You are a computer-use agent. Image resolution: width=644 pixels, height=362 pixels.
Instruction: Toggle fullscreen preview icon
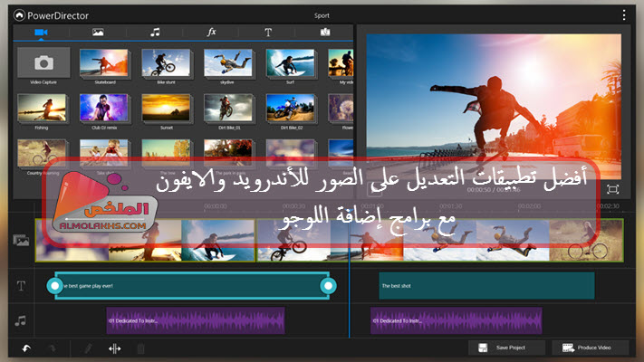pos(612,189)
